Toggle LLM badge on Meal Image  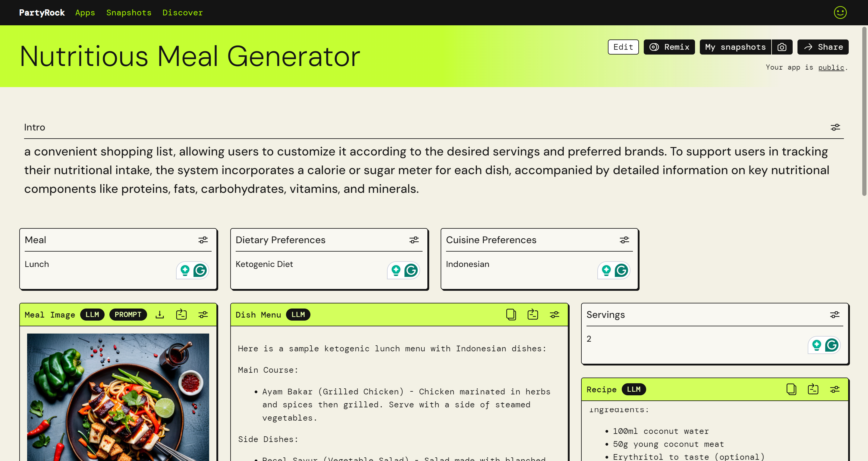click(x=92, y=314)
